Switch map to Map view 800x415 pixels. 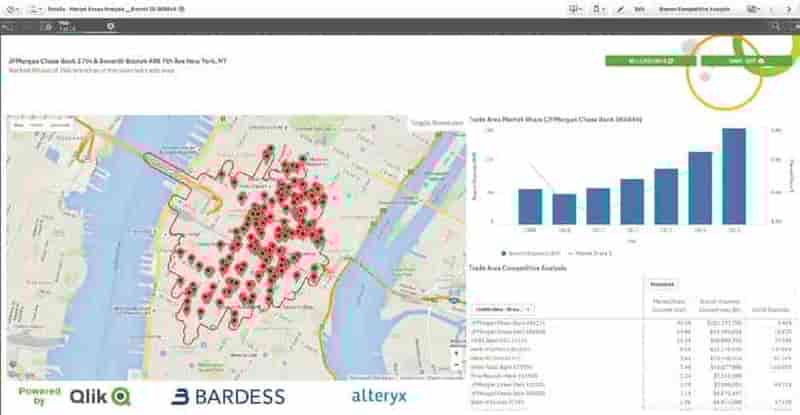tap(19, 125)
